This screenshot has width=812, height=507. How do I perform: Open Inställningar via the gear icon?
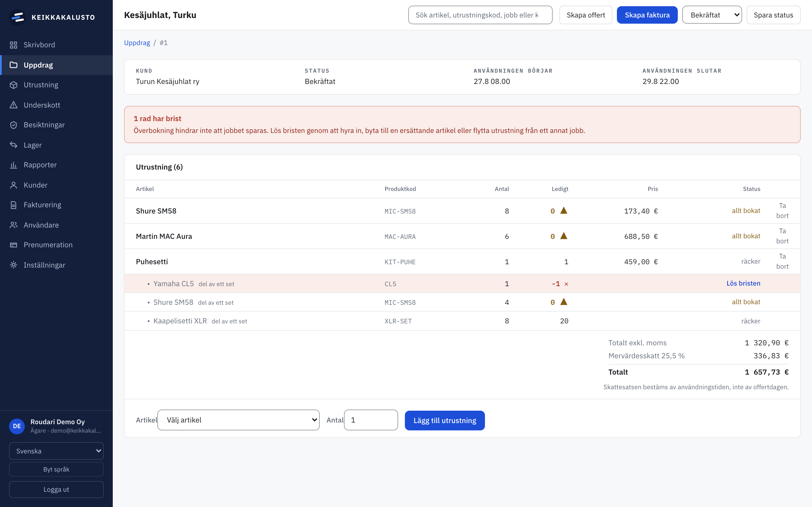pyautogui.click(x=14, y=265)
